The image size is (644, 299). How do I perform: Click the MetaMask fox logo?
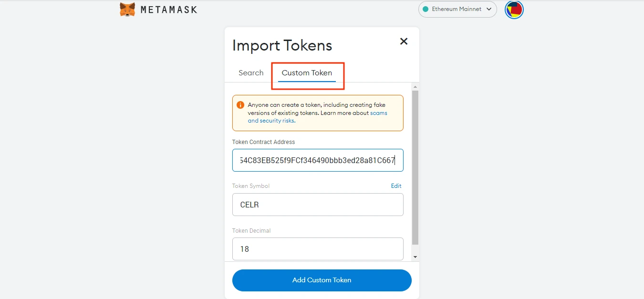[x=127, y=10]
